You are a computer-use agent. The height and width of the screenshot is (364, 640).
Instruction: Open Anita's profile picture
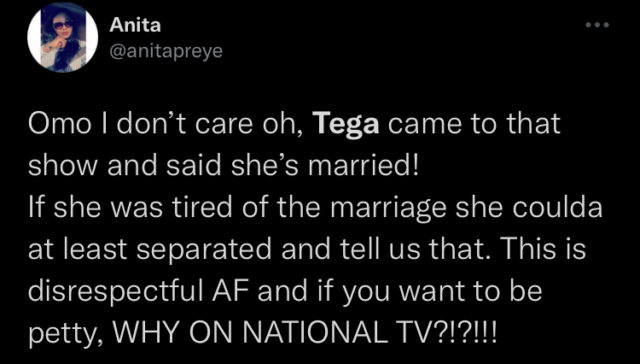click(x=62, y=39)
